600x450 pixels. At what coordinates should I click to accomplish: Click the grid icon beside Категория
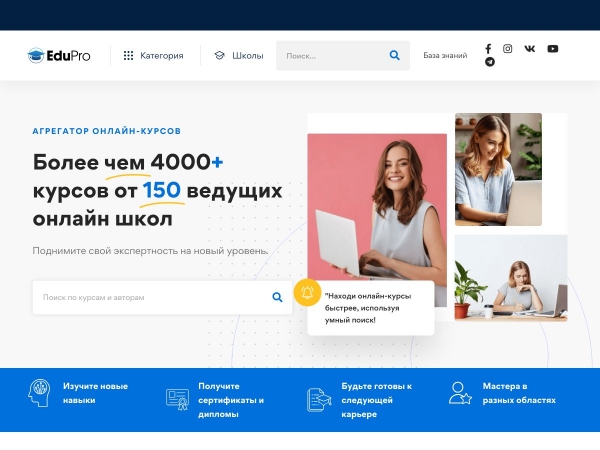(x=129, y=56)
